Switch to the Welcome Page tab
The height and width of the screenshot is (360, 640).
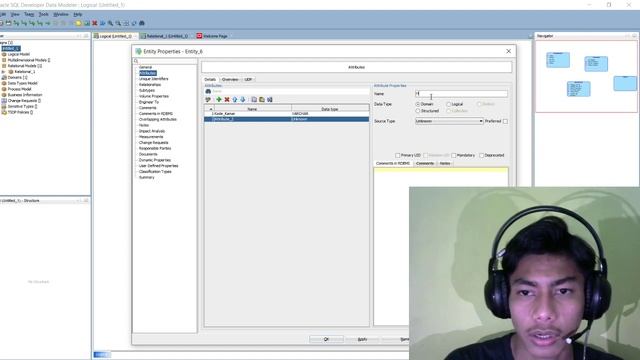click(212, 36)
